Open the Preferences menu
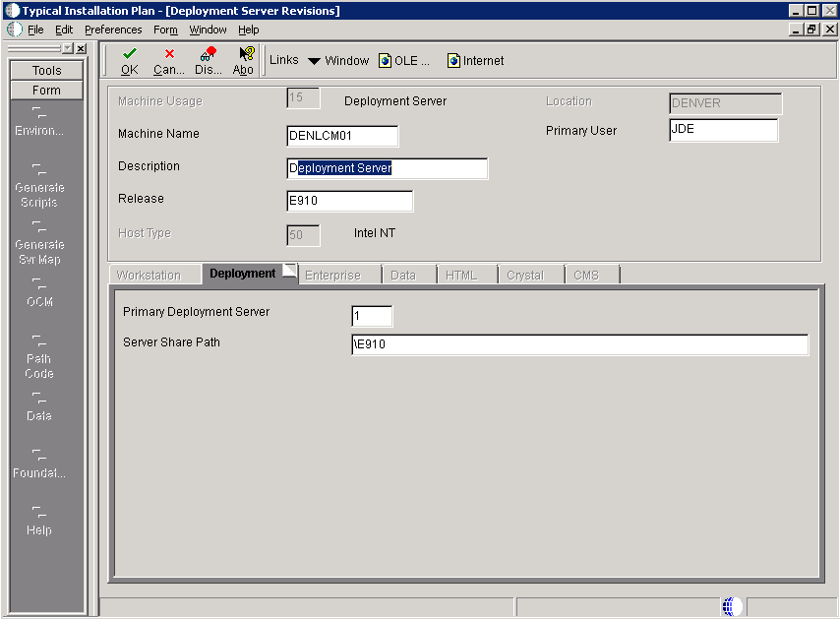Viewport: 840px width, 619px height. click(x=113, y=30)
